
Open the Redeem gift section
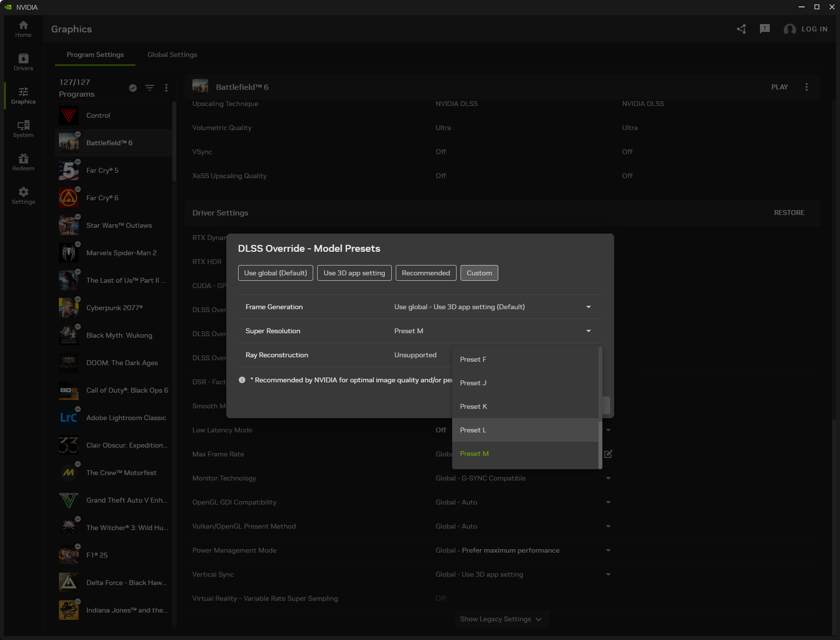[x=23, y=162]
